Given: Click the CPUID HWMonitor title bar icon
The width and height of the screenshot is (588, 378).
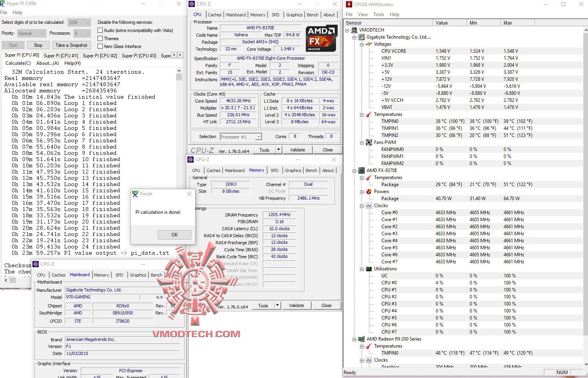Looking at the screenshot, I should [349, 4].
